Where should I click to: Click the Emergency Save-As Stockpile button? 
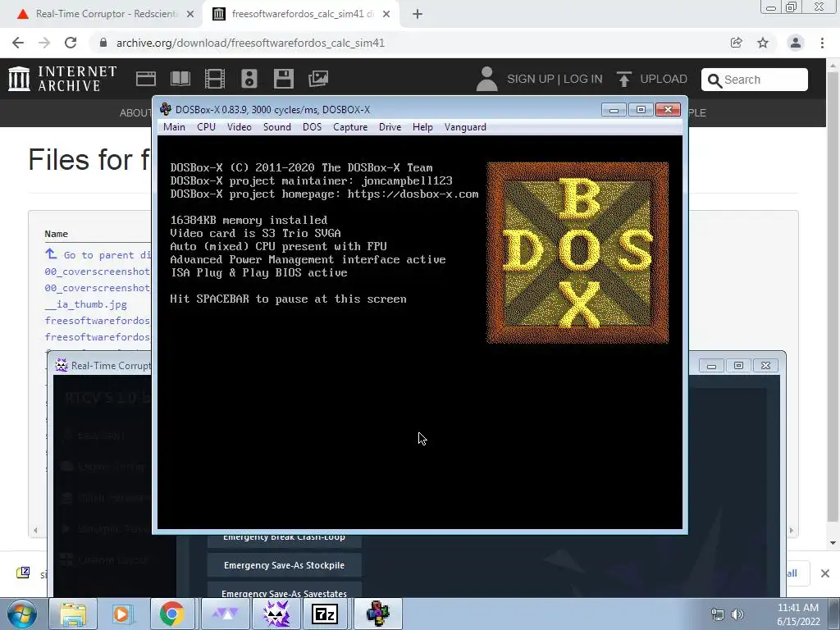coord(284,565)
